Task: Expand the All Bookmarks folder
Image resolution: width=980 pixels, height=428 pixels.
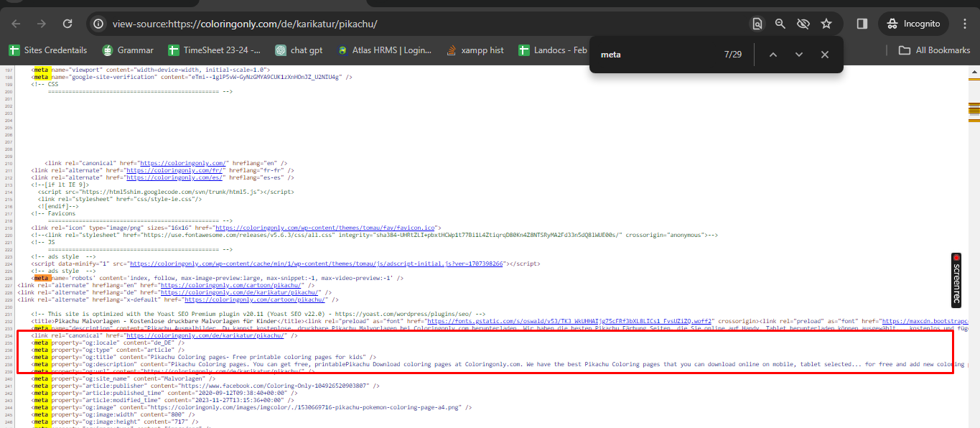Action: pos(935,50)
